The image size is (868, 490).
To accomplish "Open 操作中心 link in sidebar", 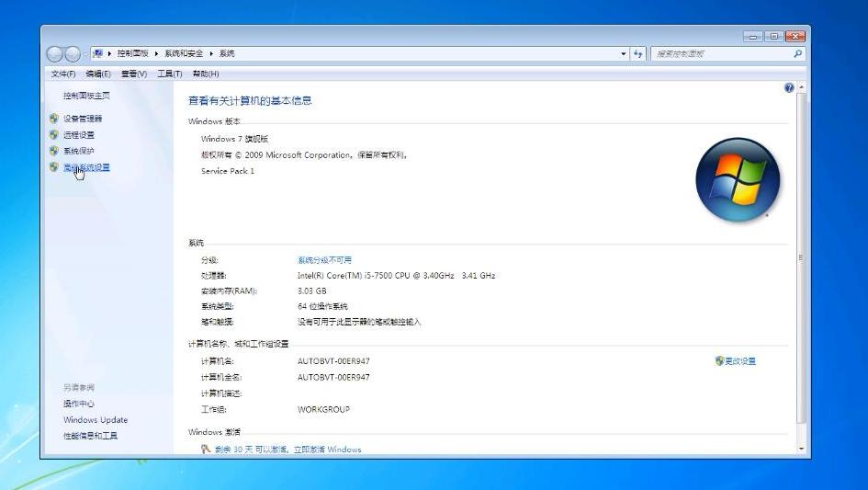I will click(79, 404).
